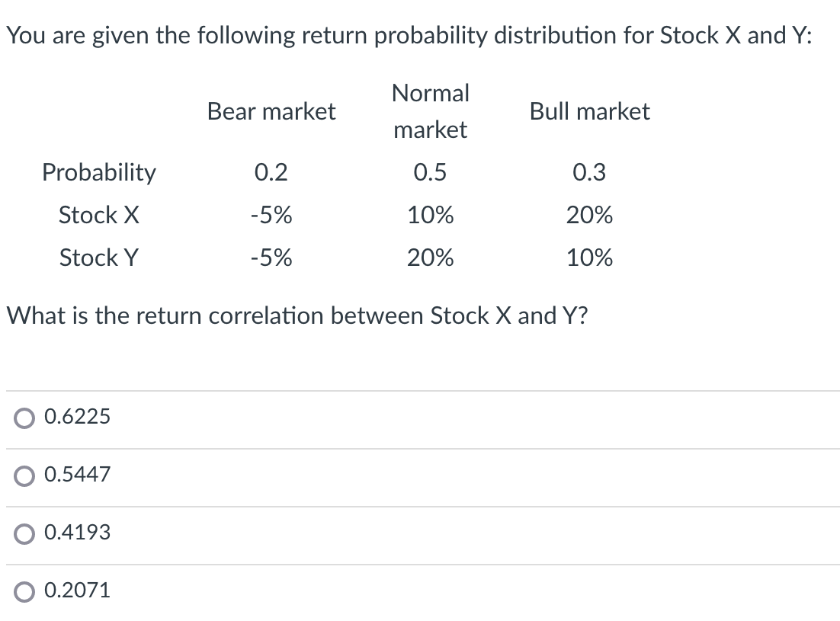The image size is (840, 621).
Task: Click the Stock Y row label
Action: (99, 258)
